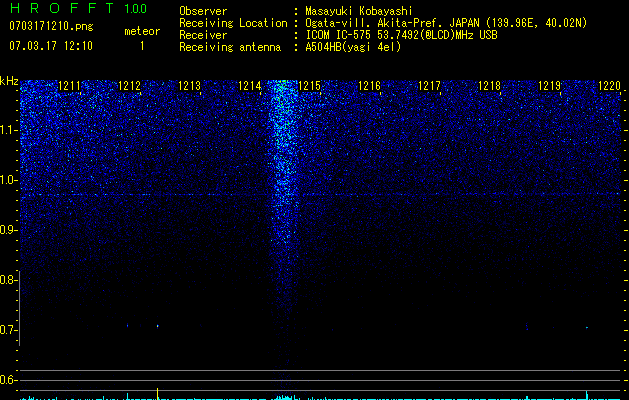Click the A504HB(yagi 4el) antenna text
This screenshot has width=629, height=400.
coord(353,47)
